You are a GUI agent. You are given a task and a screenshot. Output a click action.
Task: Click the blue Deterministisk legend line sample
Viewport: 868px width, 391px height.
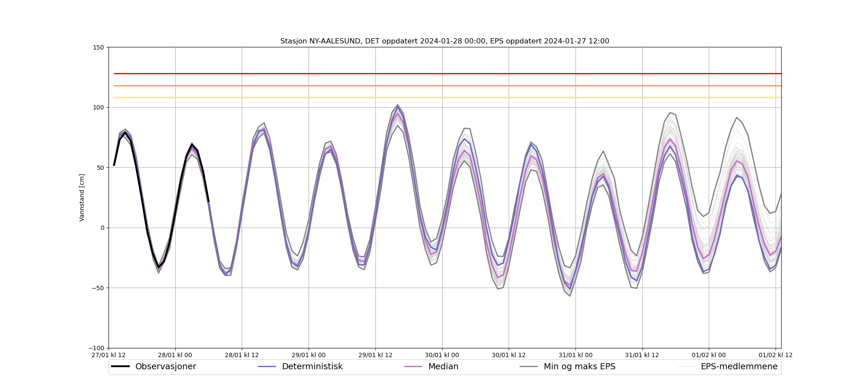[x=267, y=367]
